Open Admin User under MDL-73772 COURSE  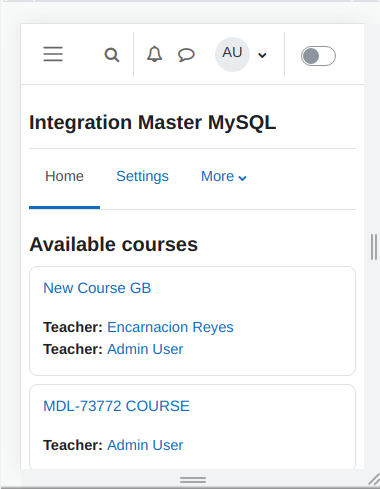pos(145,445)
